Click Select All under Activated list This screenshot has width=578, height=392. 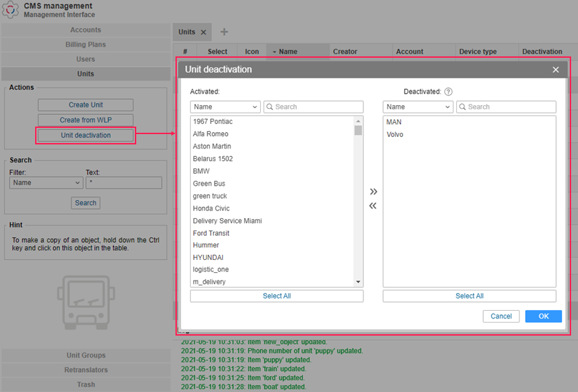click(x=277, y=296)
